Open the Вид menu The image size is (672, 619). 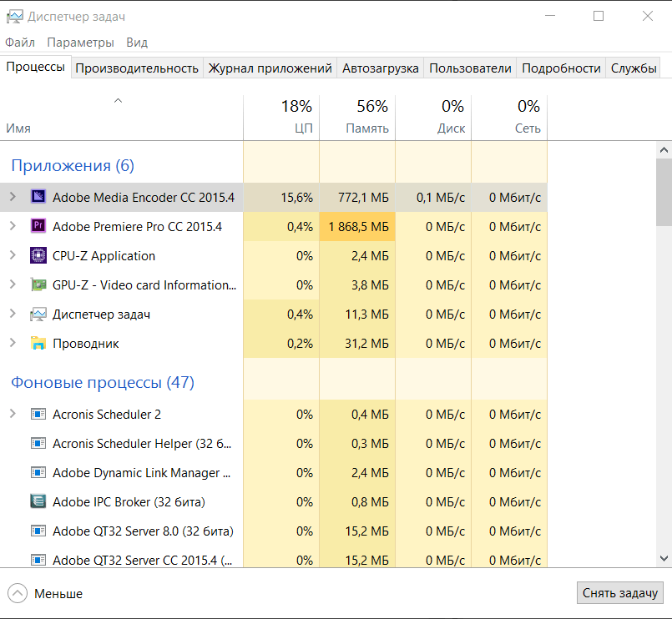137,43
